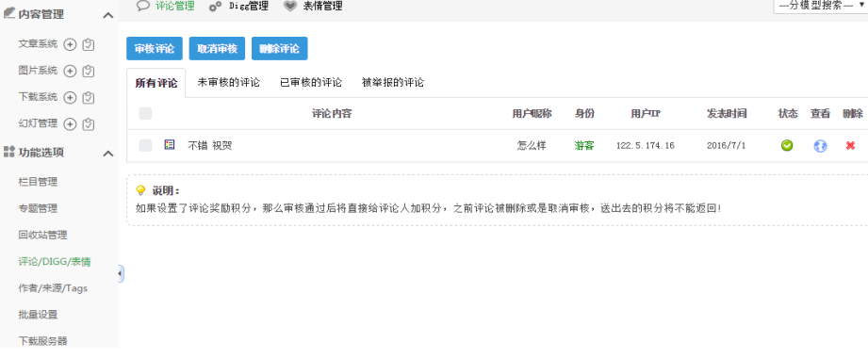Open 下载系统 in the sidebar
The width and height of the screenshot is (868, 359).
[38, 97]
